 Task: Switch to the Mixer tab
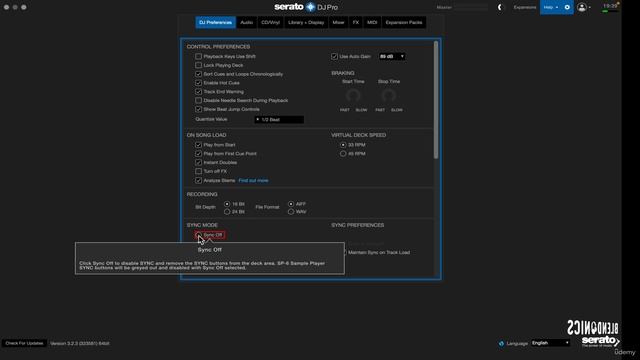click(338, 22)
